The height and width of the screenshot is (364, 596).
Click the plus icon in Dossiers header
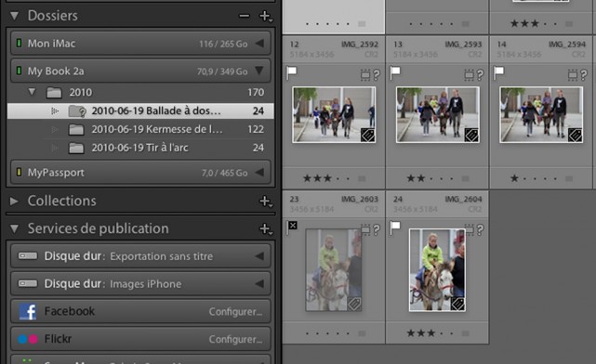pos(265,17)
